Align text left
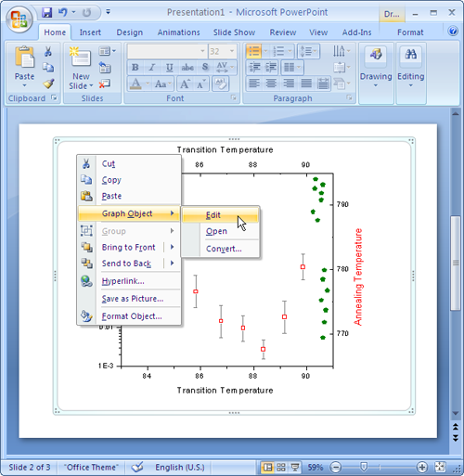 point(254,84)
